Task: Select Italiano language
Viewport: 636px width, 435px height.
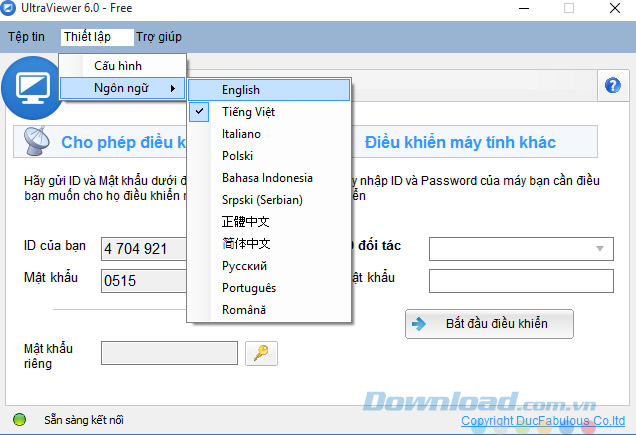Action: tap(269, 134)
